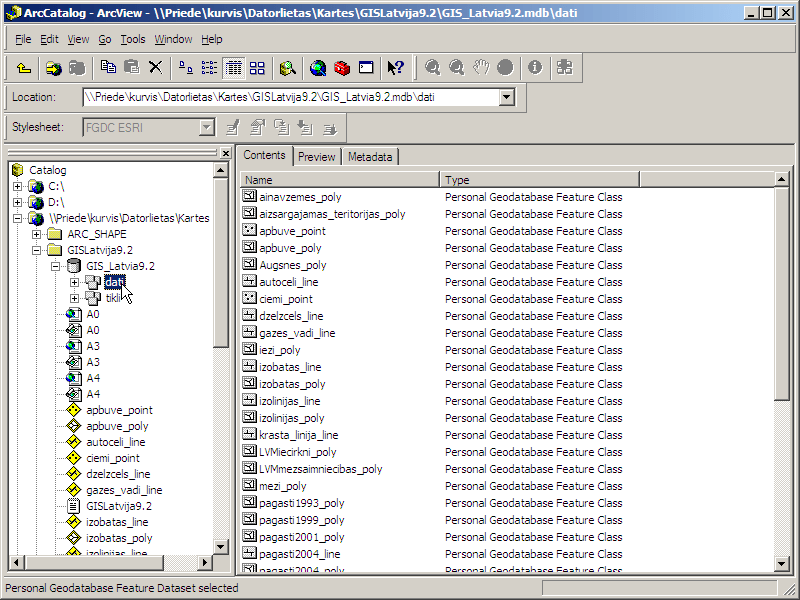Open the Help menu

(212, 39)
